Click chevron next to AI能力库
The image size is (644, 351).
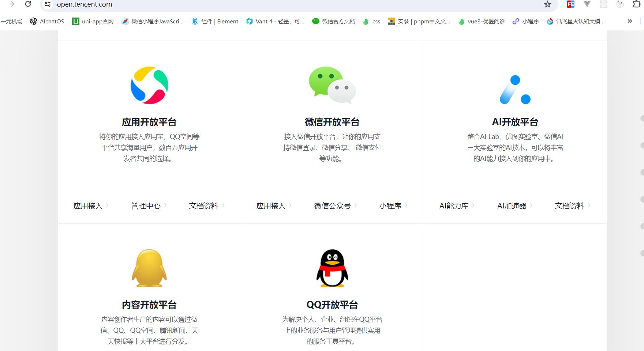click(473, 205)
